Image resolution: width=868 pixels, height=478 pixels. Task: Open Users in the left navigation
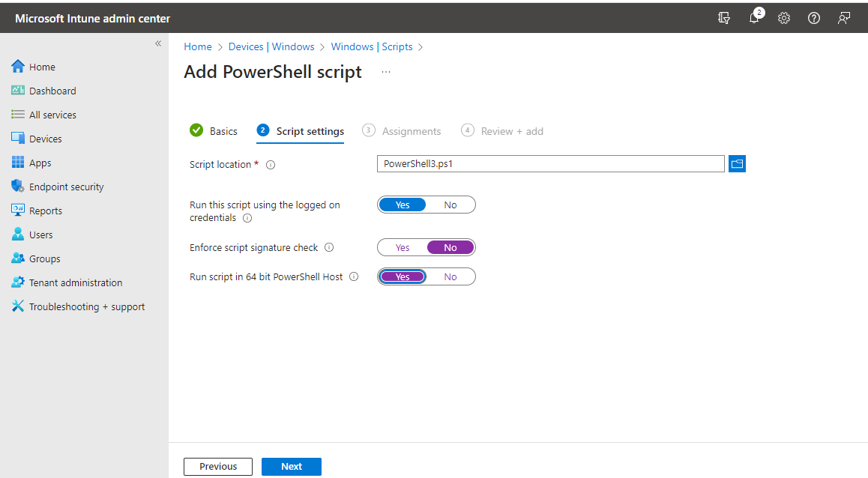point(41,235)
